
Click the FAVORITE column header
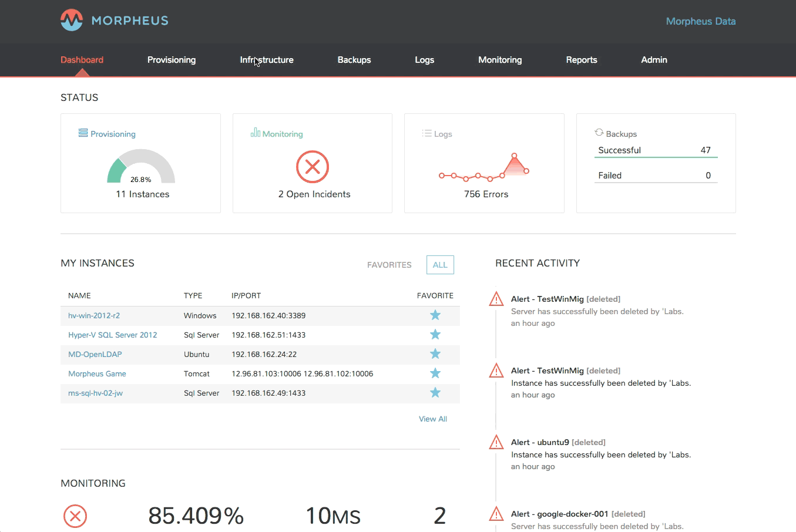click(x=435, y=296)
